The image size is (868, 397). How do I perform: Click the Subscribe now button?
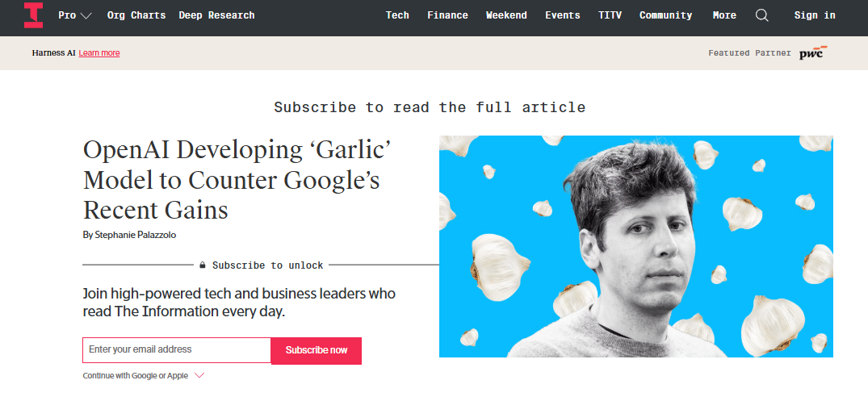click(317, 350)
